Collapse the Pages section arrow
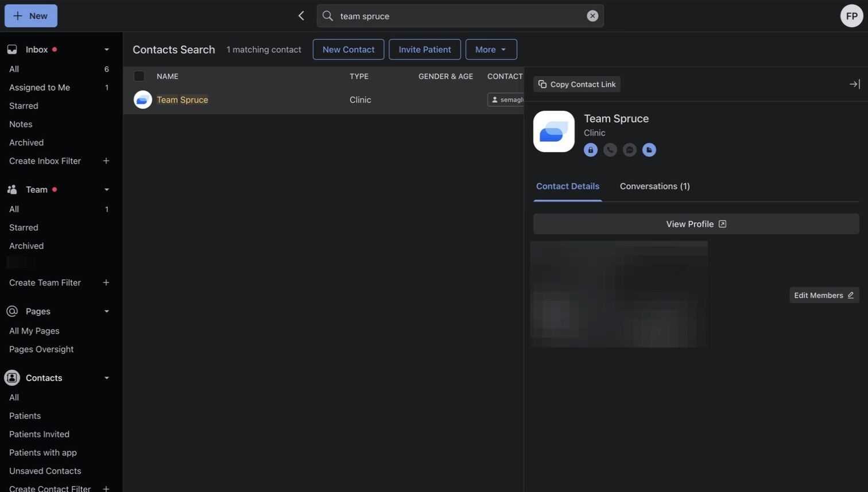This screenshot has height=492, width=868. click(x=107, y=311)
